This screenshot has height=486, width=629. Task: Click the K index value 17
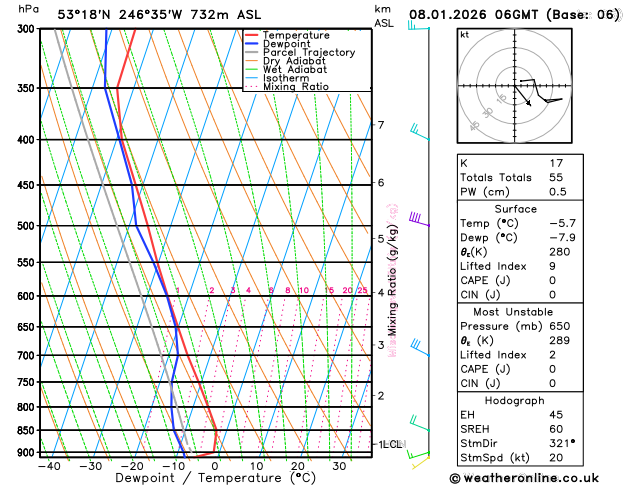556,163
